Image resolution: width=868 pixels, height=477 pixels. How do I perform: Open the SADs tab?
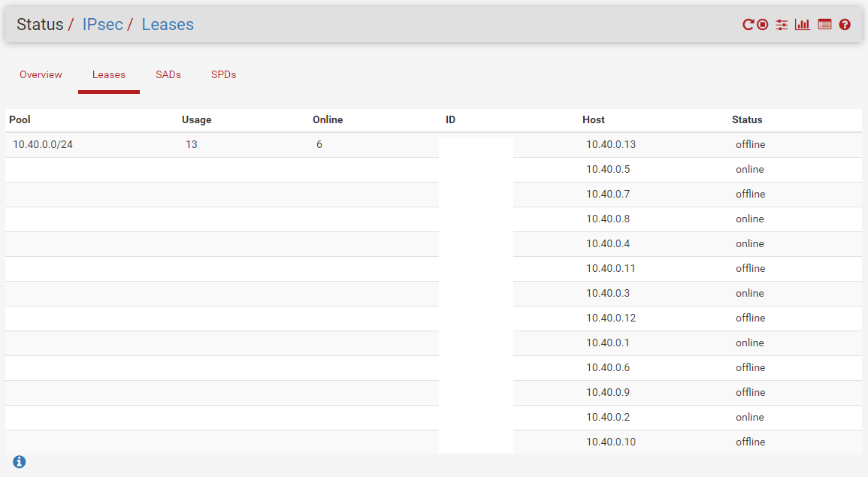(168, 74)
